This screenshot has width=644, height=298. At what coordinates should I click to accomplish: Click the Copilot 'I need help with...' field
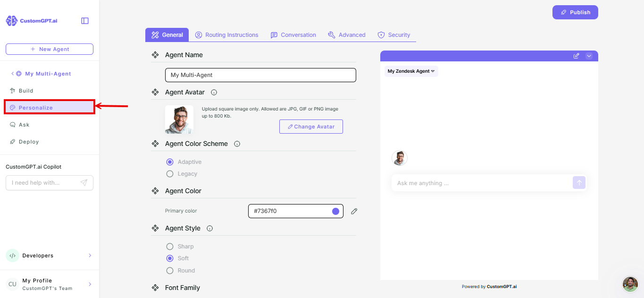tap(50, 183)
